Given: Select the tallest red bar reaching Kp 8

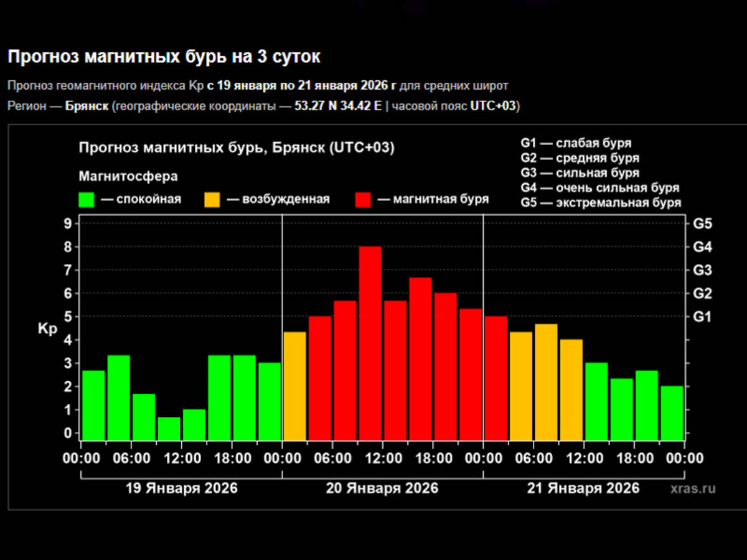Looking at the screenshot, I should coord(370,342).
